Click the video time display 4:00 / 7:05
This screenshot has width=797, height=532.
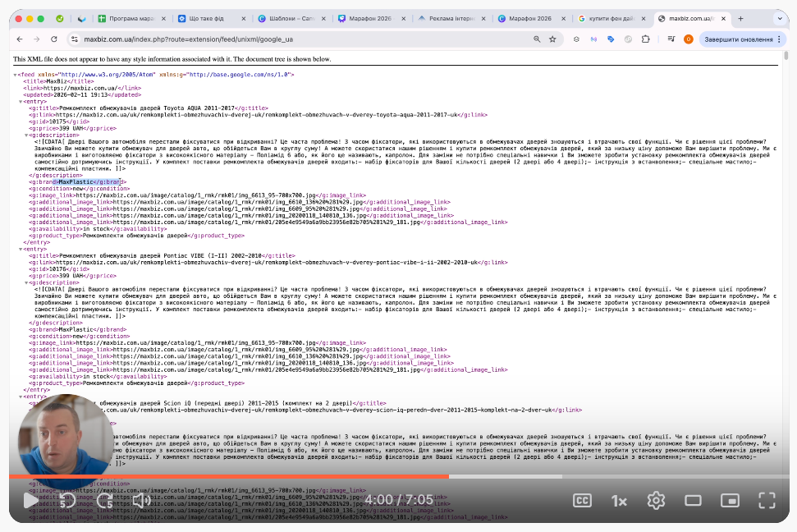[399, 500]
